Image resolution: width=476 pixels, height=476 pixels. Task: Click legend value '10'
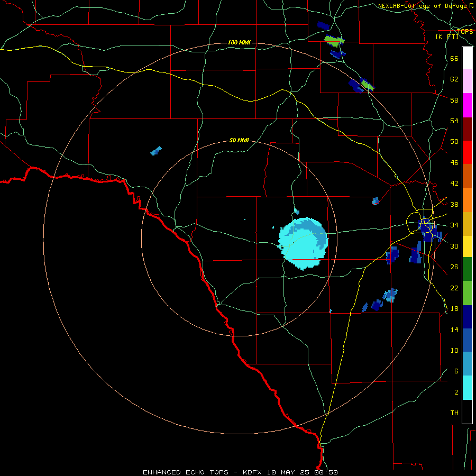454,351
